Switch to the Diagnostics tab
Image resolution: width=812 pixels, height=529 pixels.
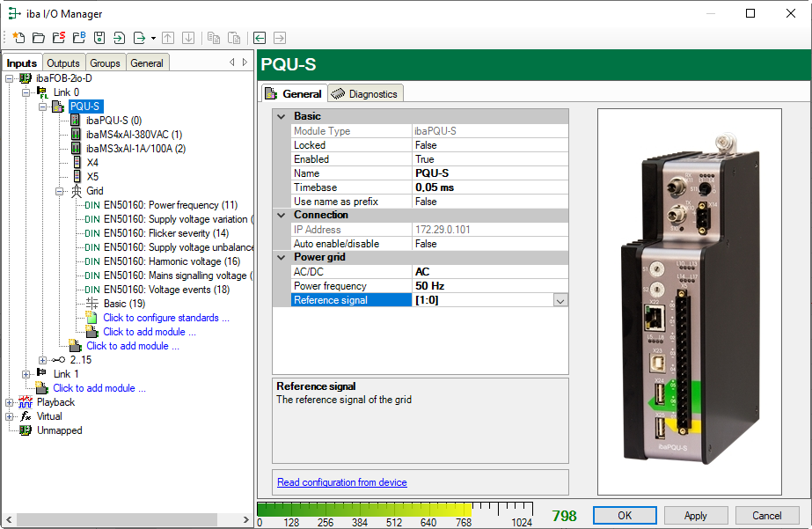tap(366, 94)
